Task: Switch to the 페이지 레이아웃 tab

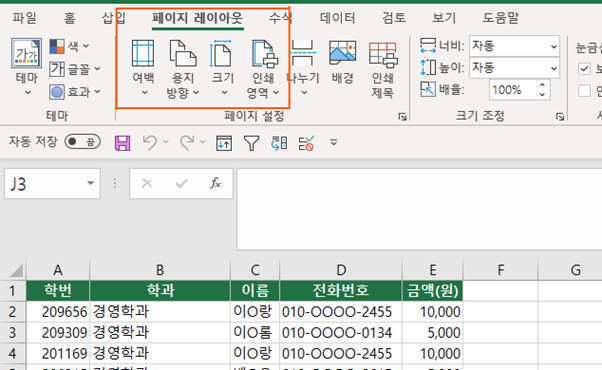Action: (x=197, y=18)
